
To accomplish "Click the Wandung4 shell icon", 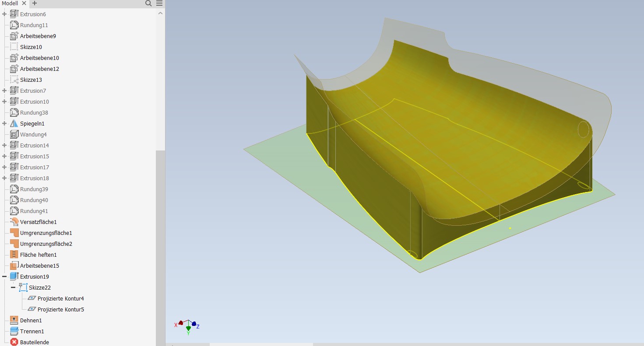I will (14, 134).
